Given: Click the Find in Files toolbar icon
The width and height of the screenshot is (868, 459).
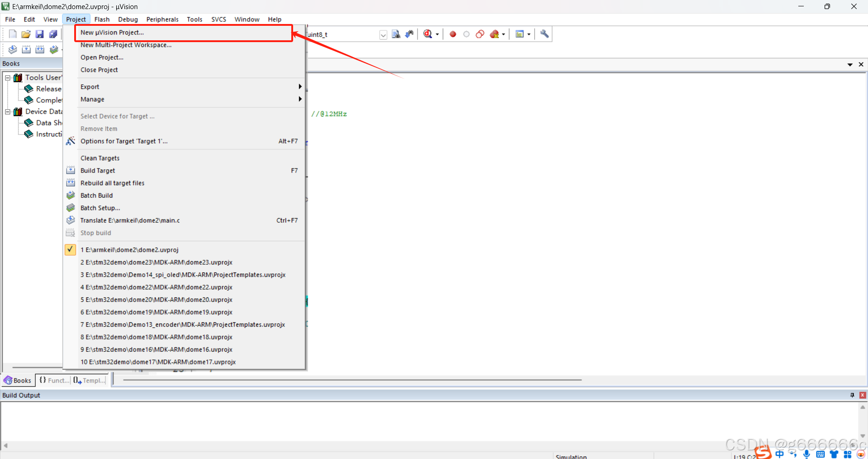Looking at the screenshot, I should tap(396, 34).
